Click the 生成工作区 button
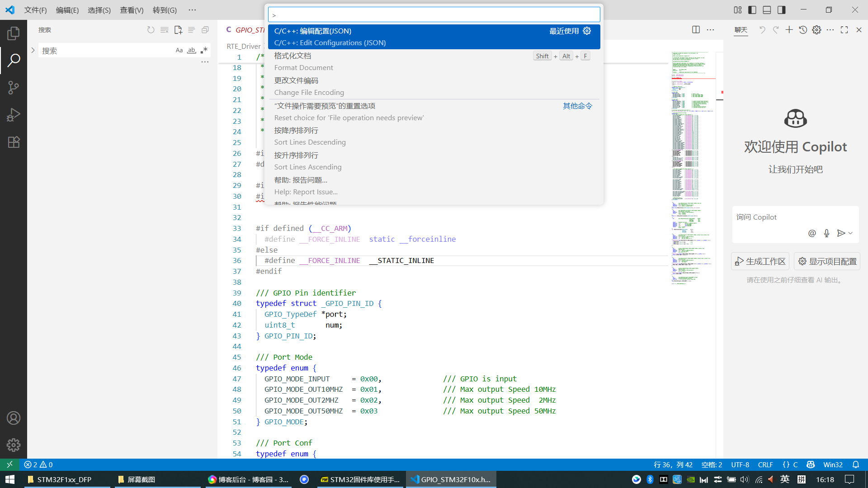 click(x=760, y=261)
